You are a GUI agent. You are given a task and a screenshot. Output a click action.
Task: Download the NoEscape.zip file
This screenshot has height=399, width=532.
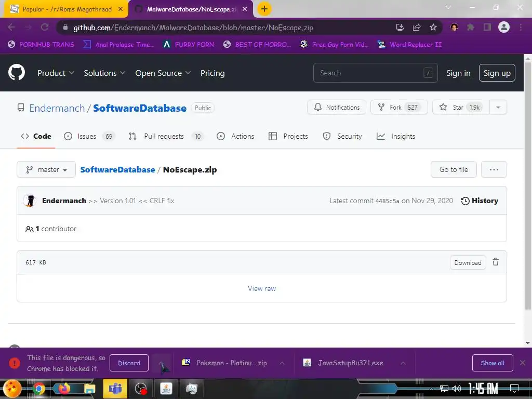tap(468, 262)
